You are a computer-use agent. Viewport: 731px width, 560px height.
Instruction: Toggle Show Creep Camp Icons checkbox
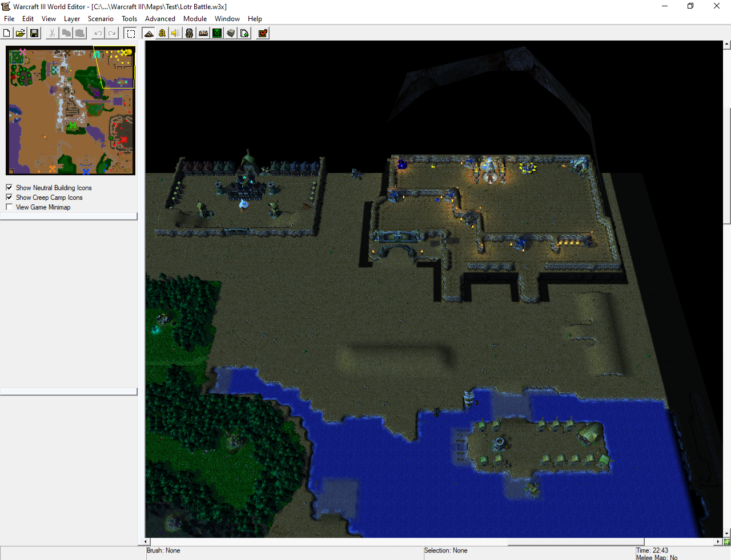click(9, 197)
